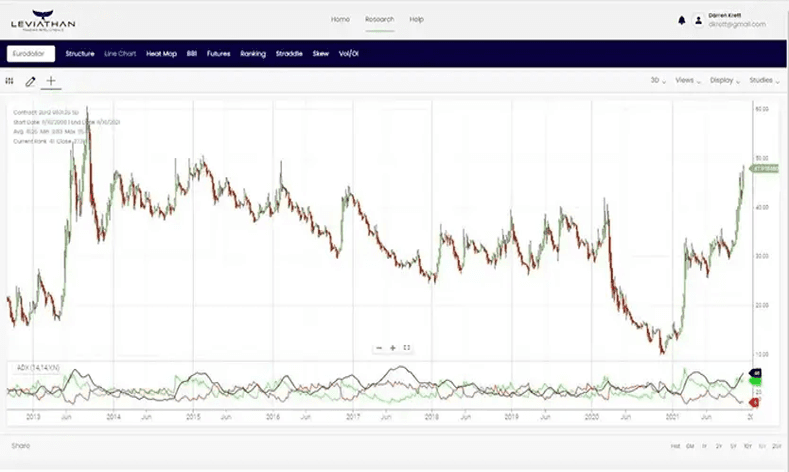
Task: Open the Studies dropdown
Action: pos(762,80)
